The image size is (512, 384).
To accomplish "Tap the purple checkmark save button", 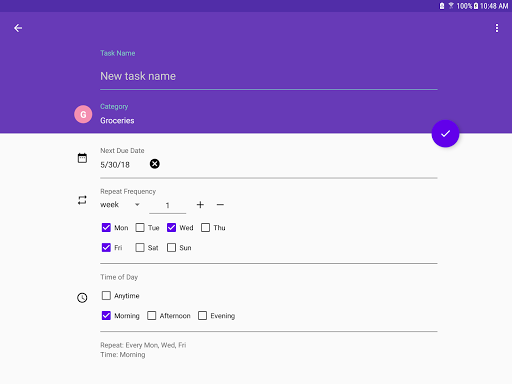I will (445, 134).
